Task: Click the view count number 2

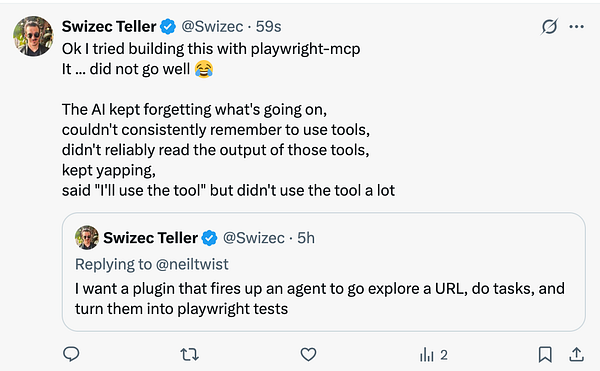Action: point(443,355)
